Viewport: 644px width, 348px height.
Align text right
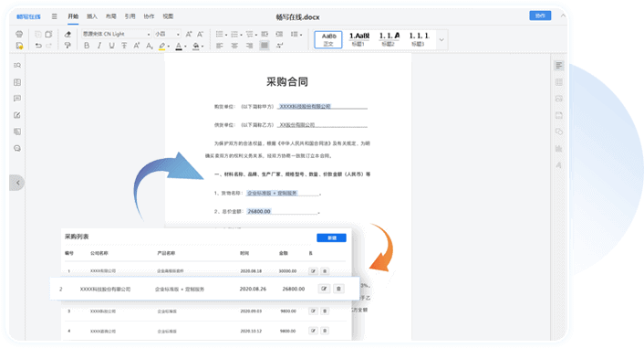(x=249, y=46)
